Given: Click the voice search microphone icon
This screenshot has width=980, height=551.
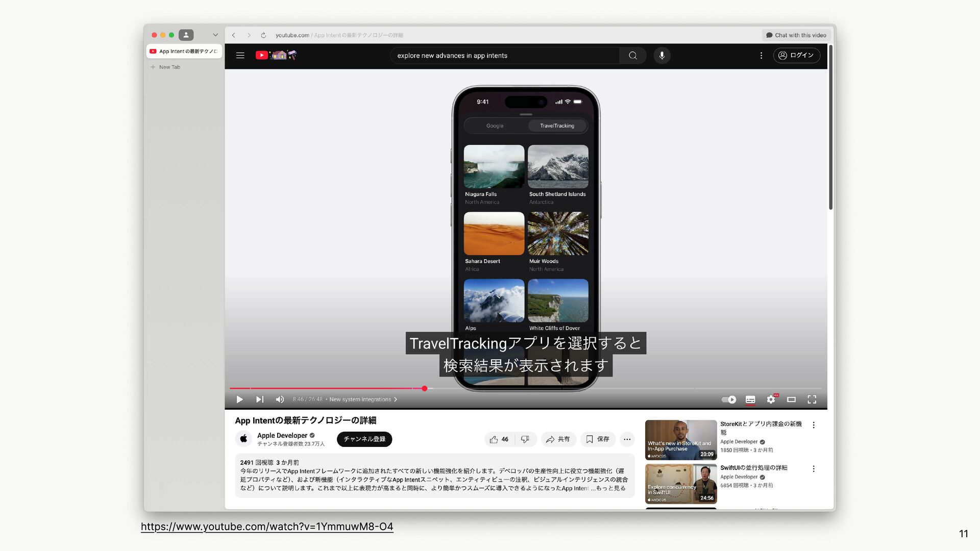Looking at the screenshot, I should coord(661,56).
